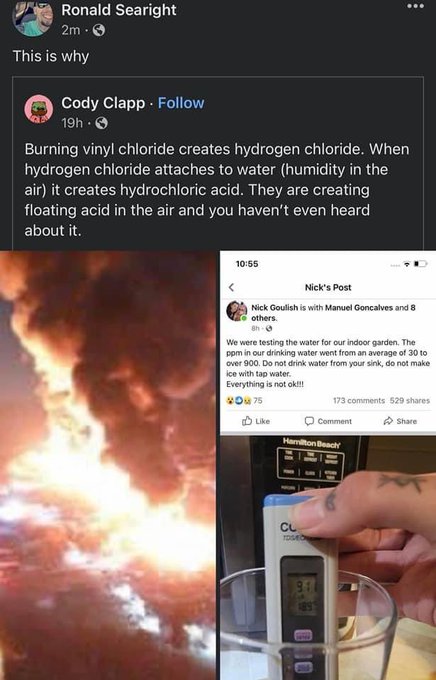Image resolution: width=436 pixels, height=680 pixels.
Task: Tap the Comment speech bubble
Action: coord(309,421)
